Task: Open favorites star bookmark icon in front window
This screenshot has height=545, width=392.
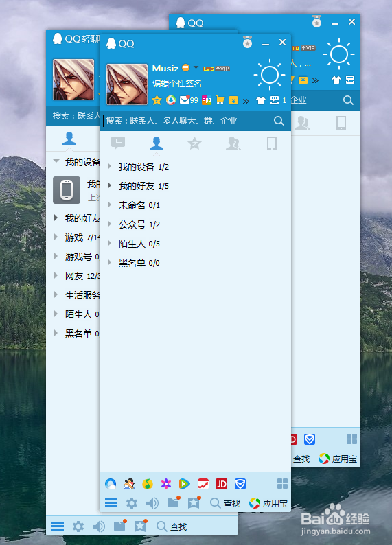Action: pyautogui.click(x=194, y=502)
